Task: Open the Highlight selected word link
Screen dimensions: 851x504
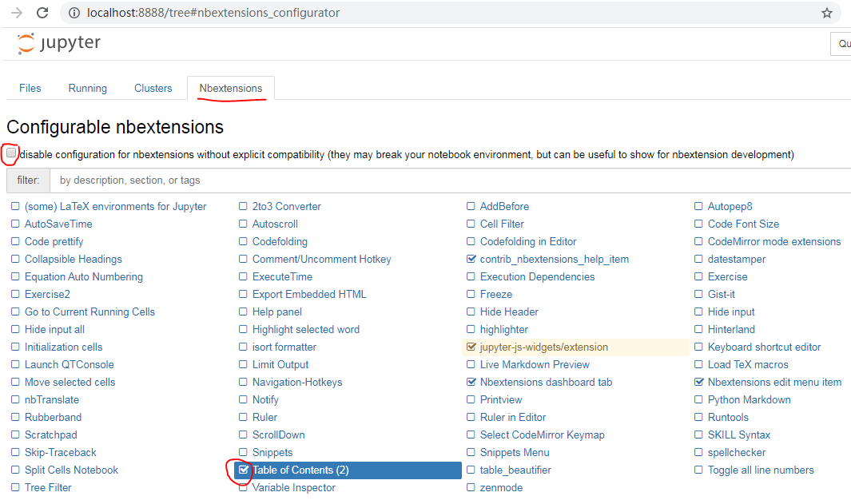Action: (305, 329)
